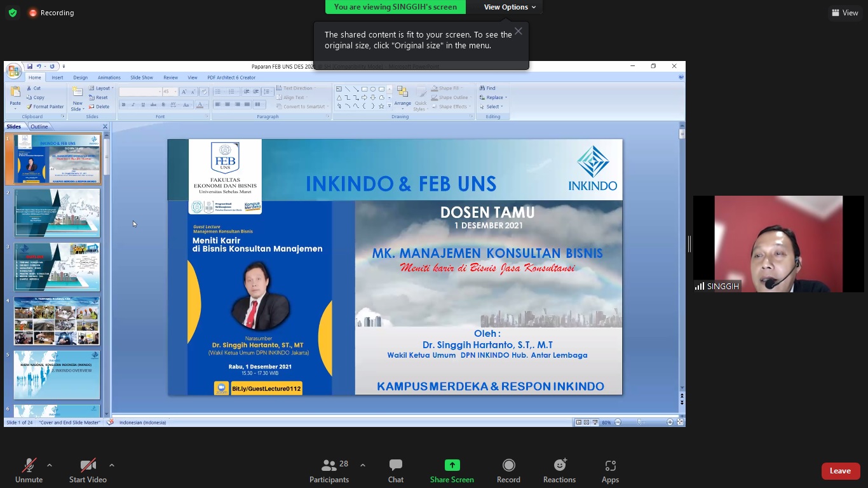
Task: Select slide 5 INKINDO Overview thumbnail
Action: pos(57,375)
